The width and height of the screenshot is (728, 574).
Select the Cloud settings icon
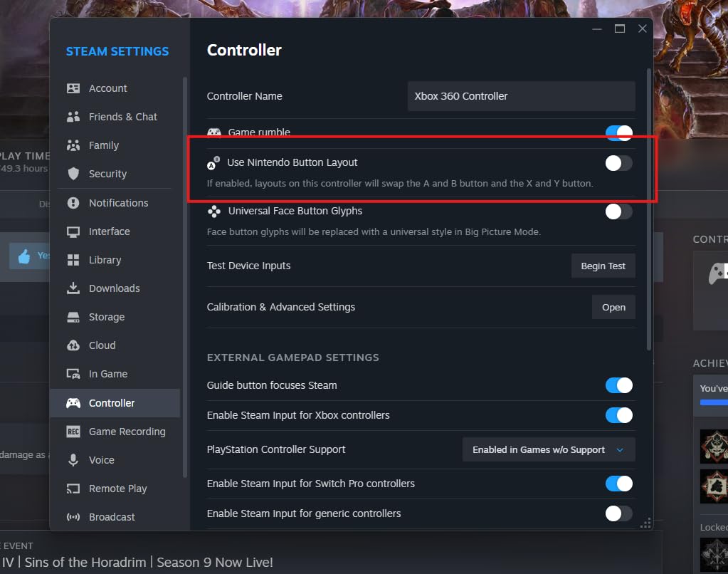coord(73,345)
